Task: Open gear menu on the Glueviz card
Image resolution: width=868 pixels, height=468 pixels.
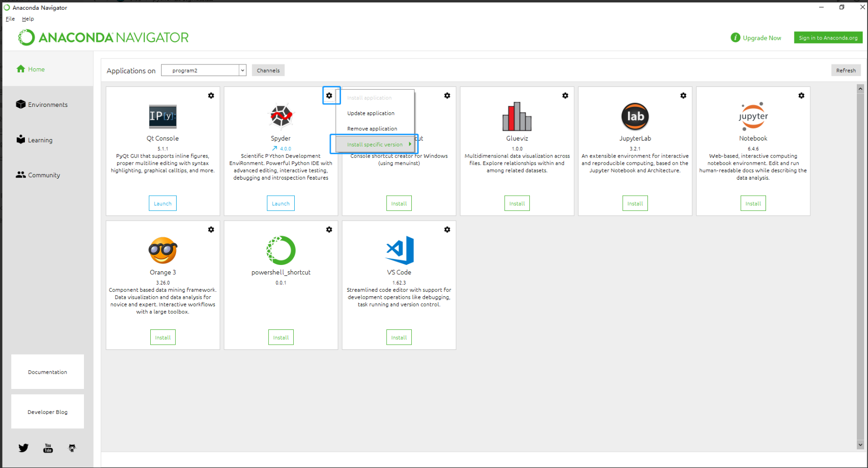Action: (565, 96)
